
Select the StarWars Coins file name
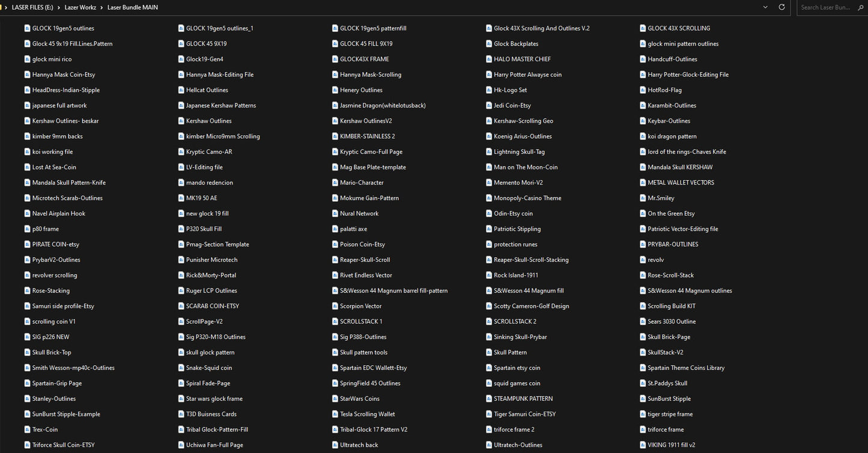[x=360, y=399]
